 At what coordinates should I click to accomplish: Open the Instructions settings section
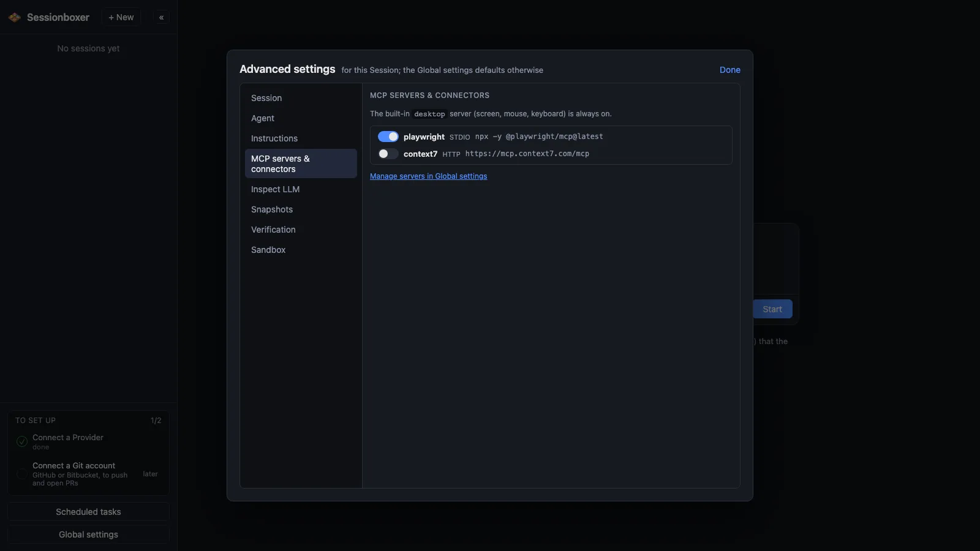coord(301,138)
